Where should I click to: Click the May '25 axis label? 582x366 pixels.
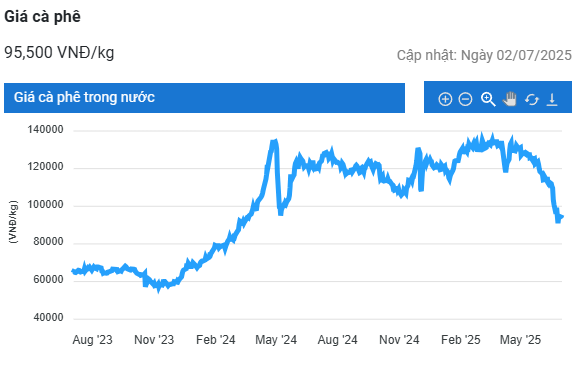pyautogui.click(x=520, y=340)
